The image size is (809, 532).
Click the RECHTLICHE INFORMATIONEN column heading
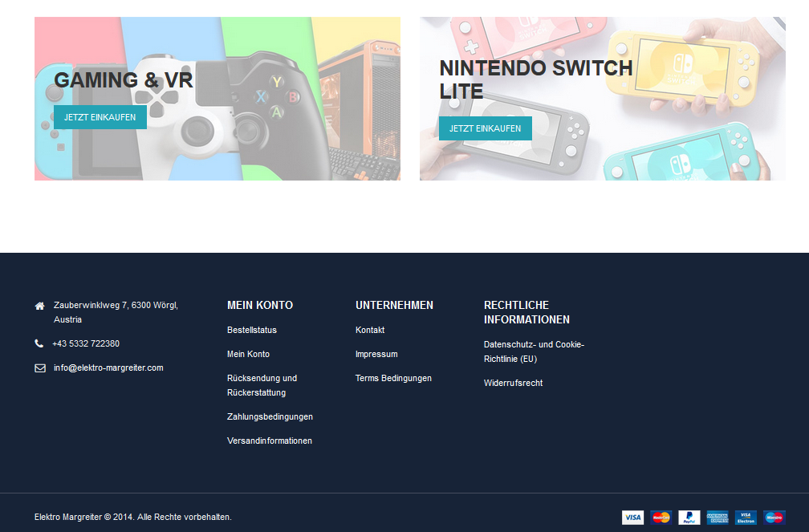click(526, 312)
